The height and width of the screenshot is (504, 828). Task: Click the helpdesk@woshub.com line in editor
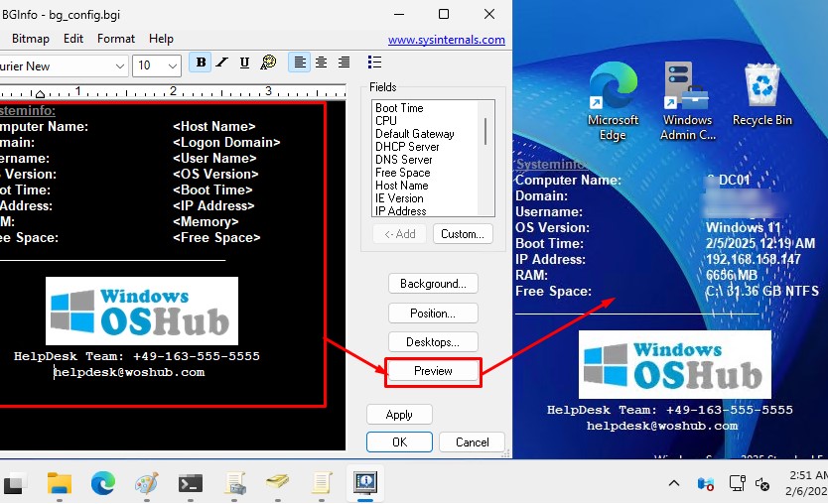coord(129,372)
